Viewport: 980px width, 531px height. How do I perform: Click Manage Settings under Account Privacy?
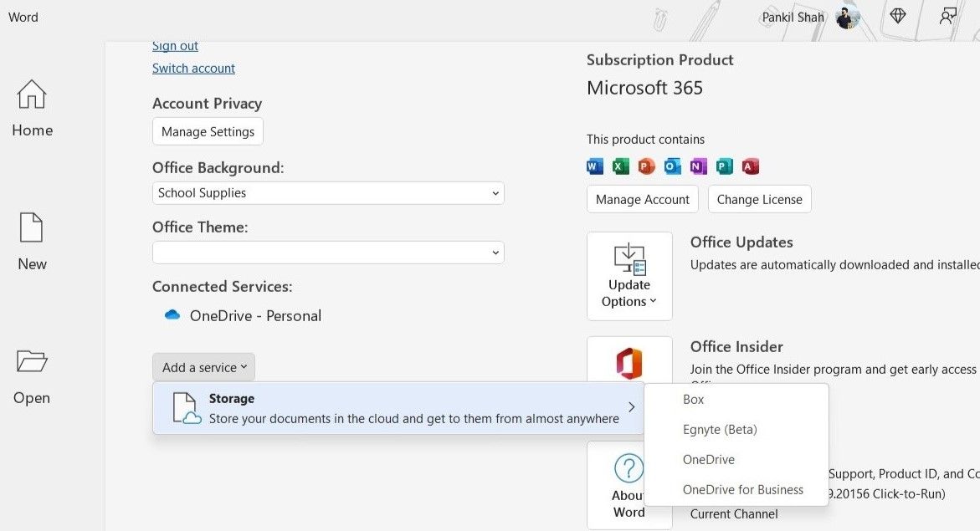[208, 131]
